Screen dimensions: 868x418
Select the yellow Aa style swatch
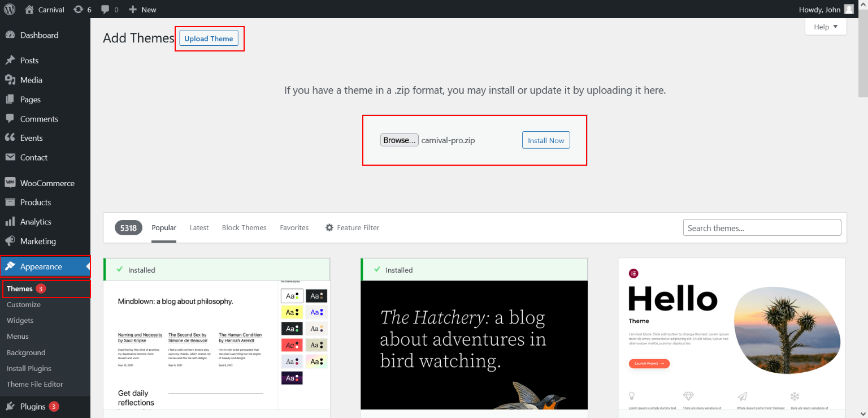pyautogui.click(x=292, y=312)
